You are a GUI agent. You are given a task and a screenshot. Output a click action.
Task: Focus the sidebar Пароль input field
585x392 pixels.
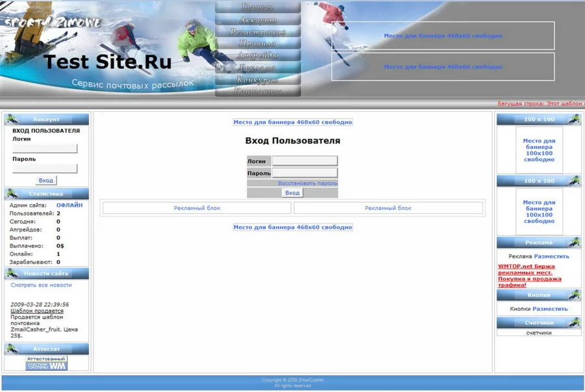coord(45,168)
